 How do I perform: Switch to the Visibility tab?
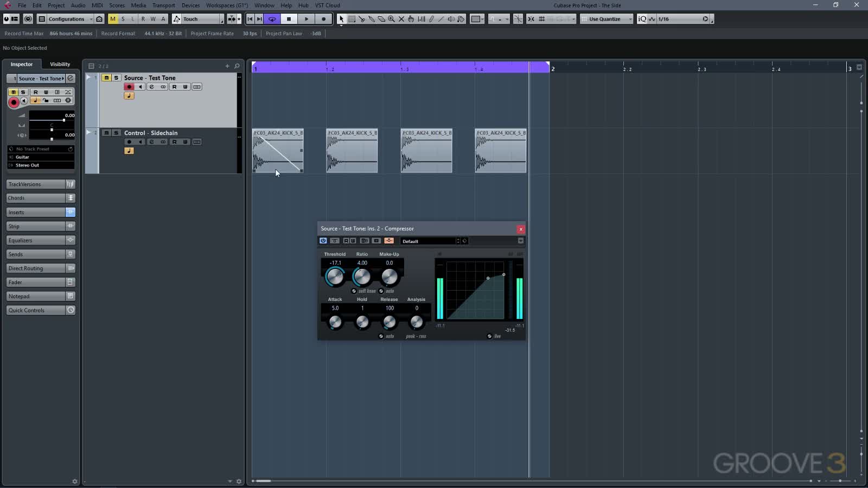point(60,64)
